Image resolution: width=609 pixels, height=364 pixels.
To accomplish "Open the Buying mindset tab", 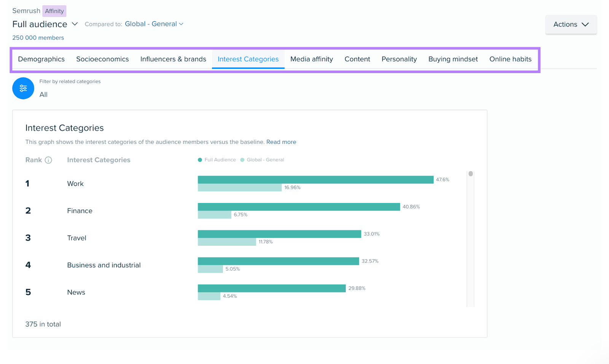I will point(453,59).
